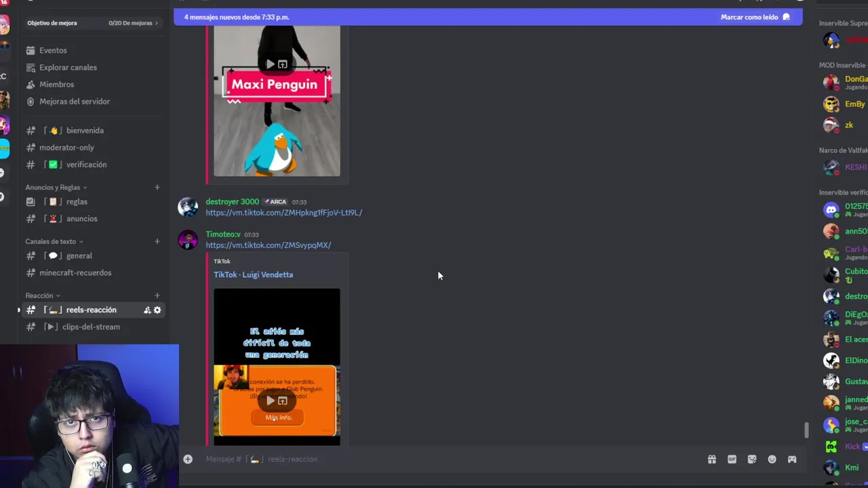Play the Maxi Penguin video
The height and width of the screenshot is (488, 868).
click(271, 64)
